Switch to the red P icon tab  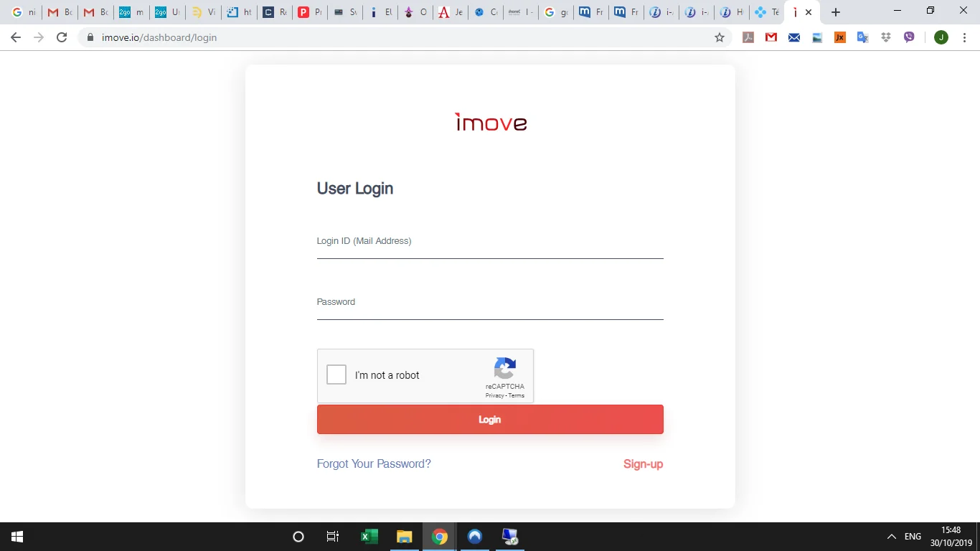[310, 12]
